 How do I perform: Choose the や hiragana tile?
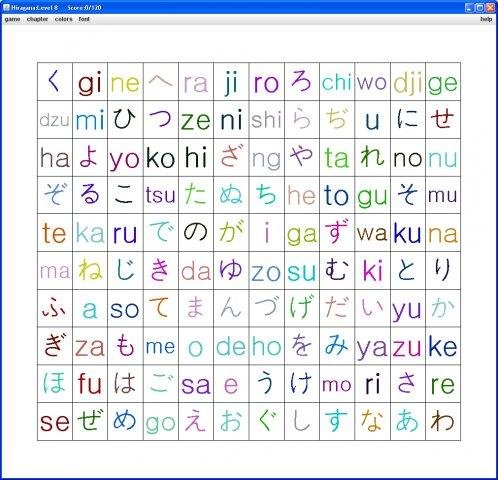tap(302, 157)
